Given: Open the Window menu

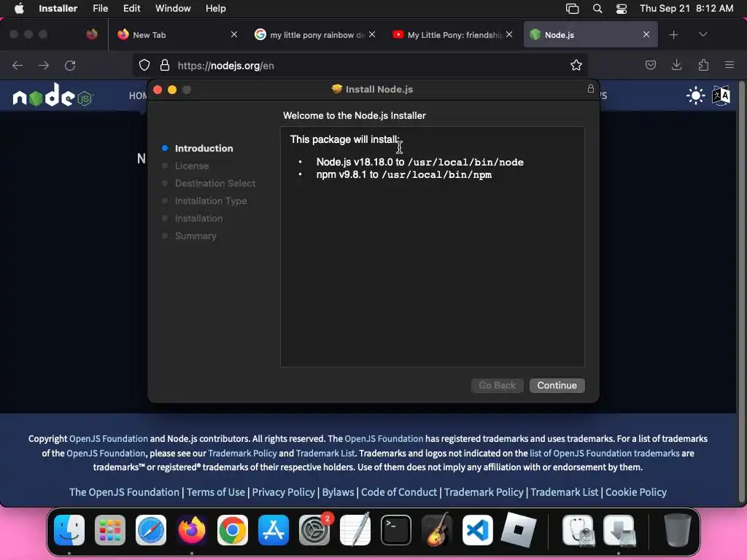Looking at the screenshot, I should click(x=173, y=8).
